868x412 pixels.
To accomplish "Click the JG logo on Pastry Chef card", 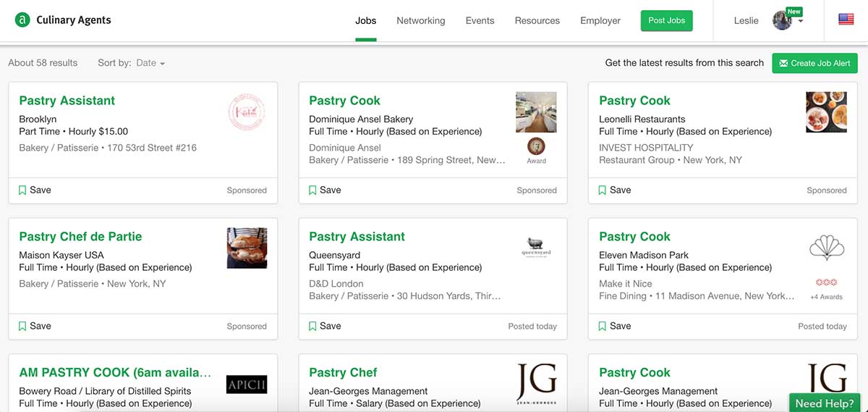I will (x=537, y=384).
